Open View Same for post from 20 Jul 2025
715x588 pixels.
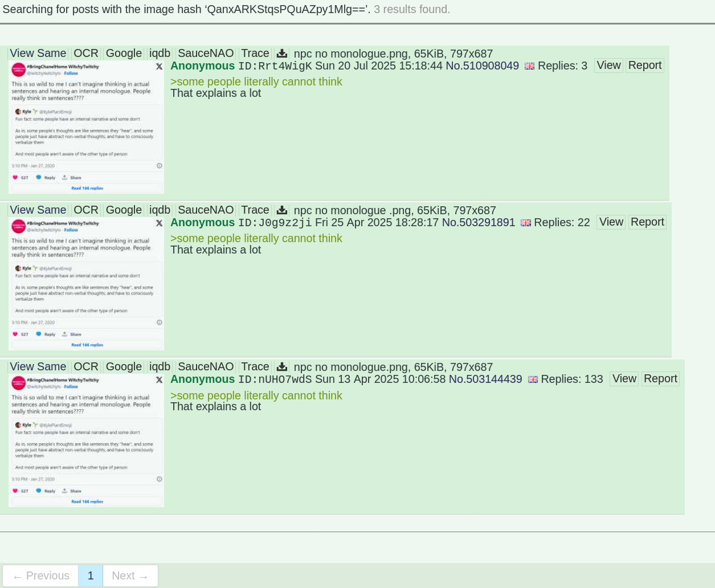point(38,53)
